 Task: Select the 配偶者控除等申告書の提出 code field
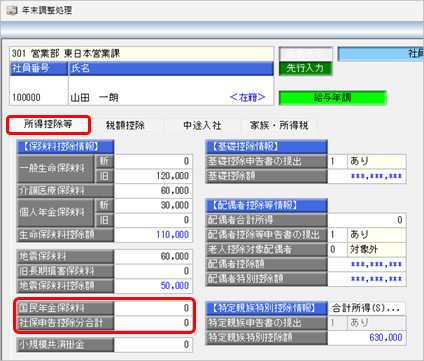coord(337,235)
